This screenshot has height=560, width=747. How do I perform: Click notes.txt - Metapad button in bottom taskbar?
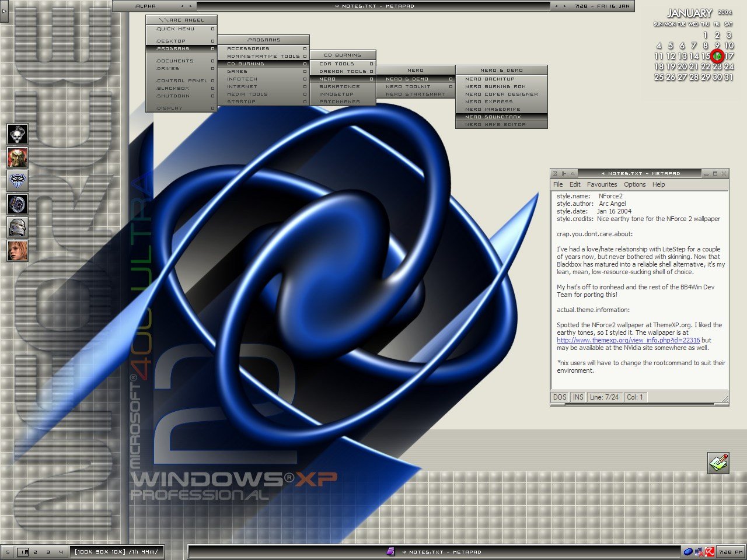pyautogui.click(x=434, y=551)
